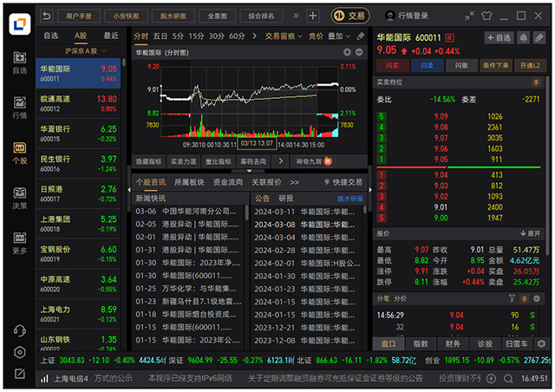
Task: Open the settings hexagon icon in sidebar
Action: point(20,352)
